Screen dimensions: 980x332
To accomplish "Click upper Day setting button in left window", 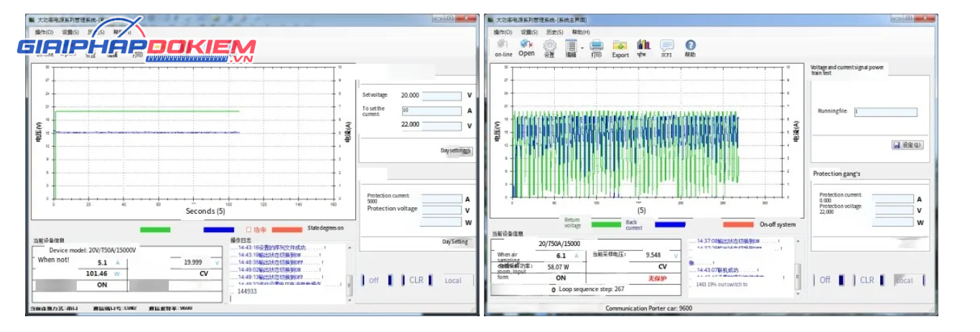I will point(457,151).
